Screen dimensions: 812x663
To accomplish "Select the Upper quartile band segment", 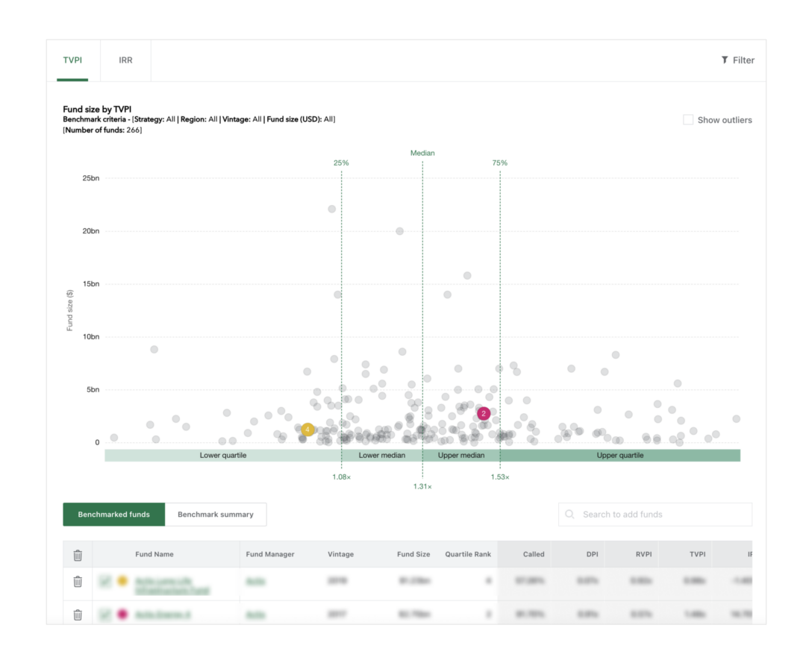I will (619, 455).
